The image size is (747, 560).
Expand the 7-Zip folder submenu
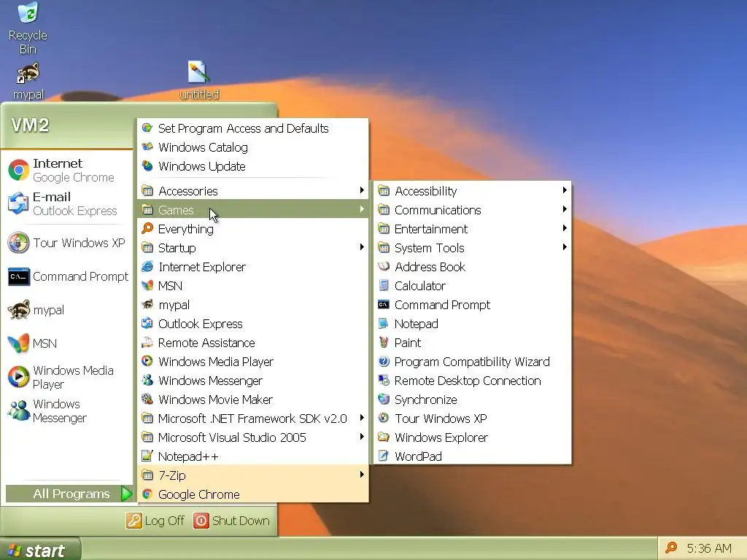coord(253,475)
